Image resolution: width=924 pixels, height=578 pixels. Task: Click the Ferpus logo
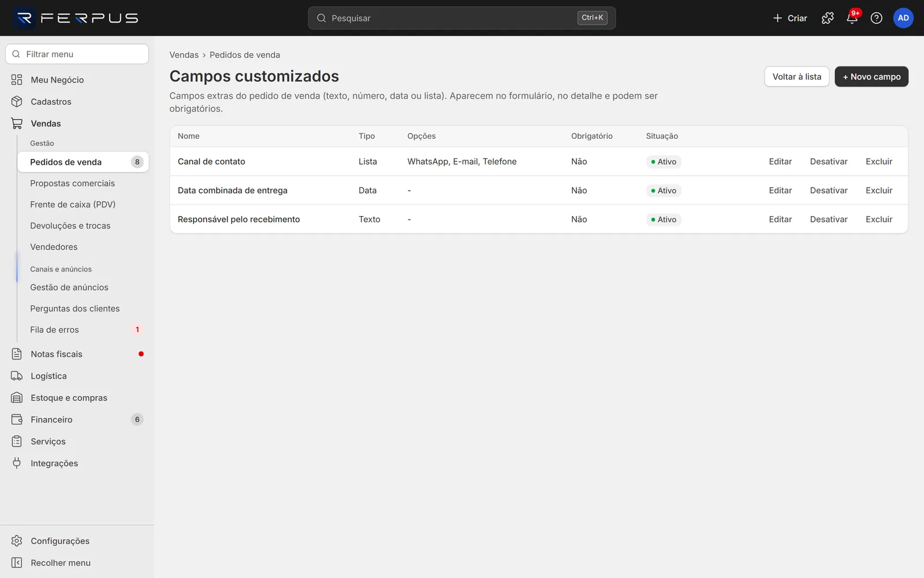pos(77,18)
